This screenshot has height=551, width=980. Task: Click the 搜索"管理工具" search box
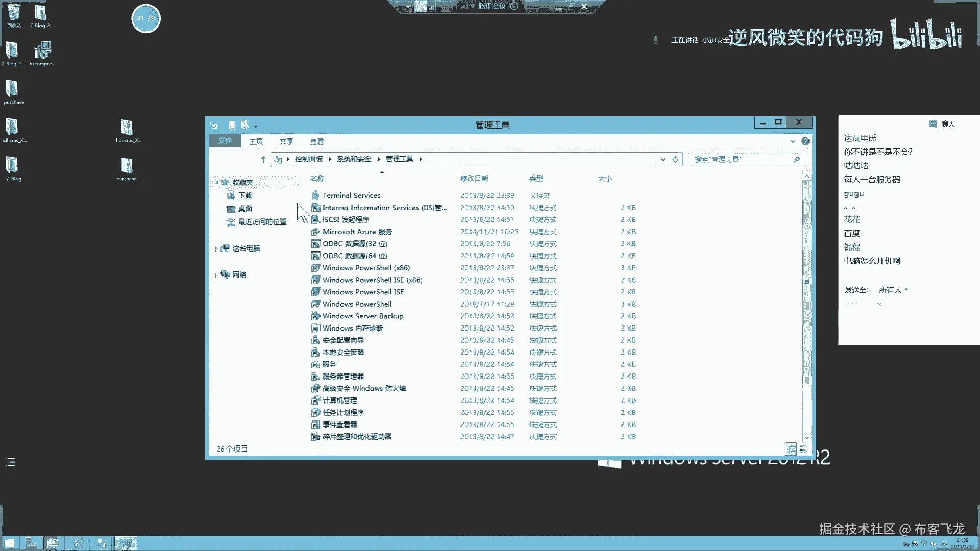[x=740, y=159]
